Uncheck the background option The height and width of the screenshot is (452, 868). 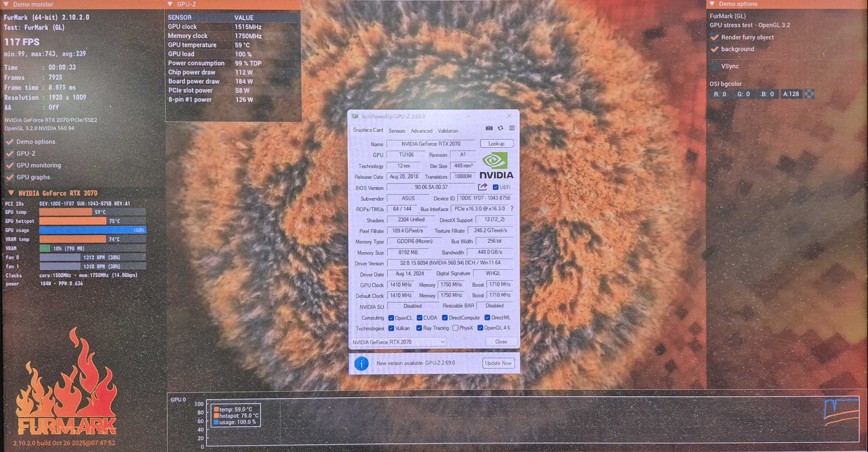[x=714, y=49]
